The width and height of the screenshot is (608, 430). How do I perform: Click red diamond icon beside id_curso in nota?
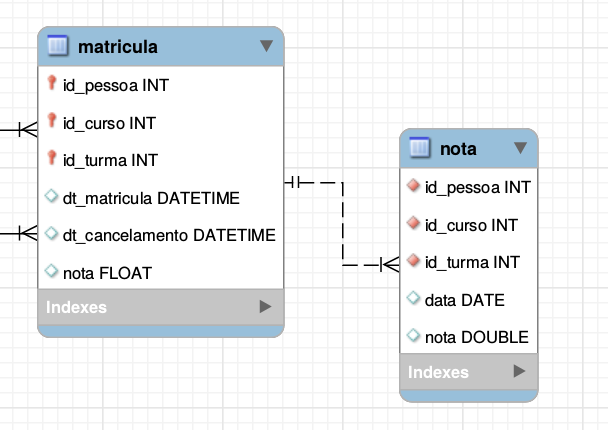coord(413,225)
